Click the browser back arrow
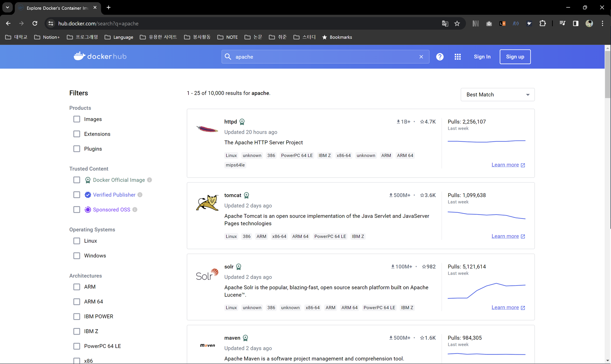Screen dimensions: 611x364 click(x=8, y=24)
